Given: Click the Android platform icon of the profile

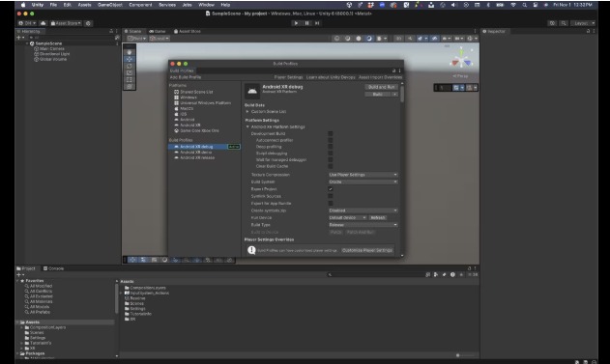Looking at the screenshot, I should (252, 91).
